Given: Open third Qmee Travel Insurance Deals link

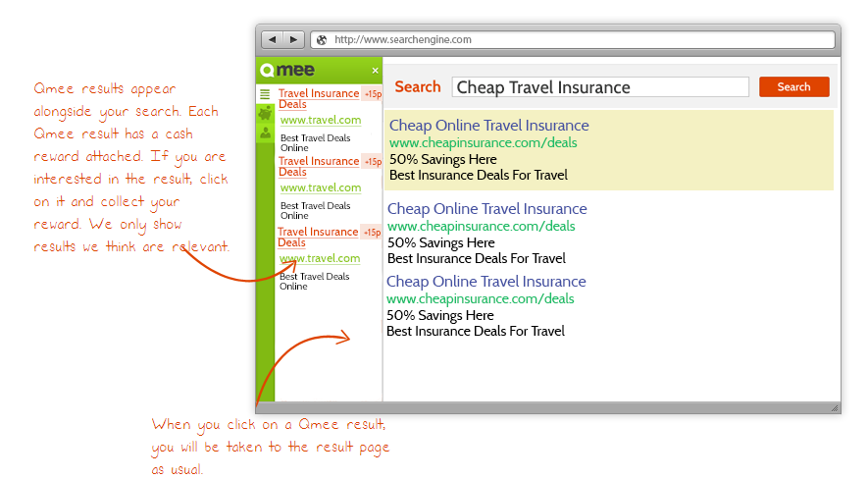Looking at the screenshot, I should click(317, 237).
